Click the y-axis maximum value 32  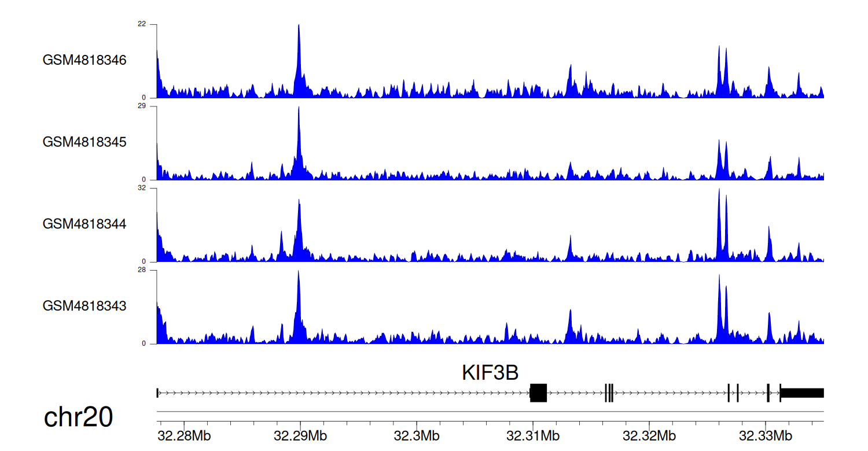pos(142,188)
